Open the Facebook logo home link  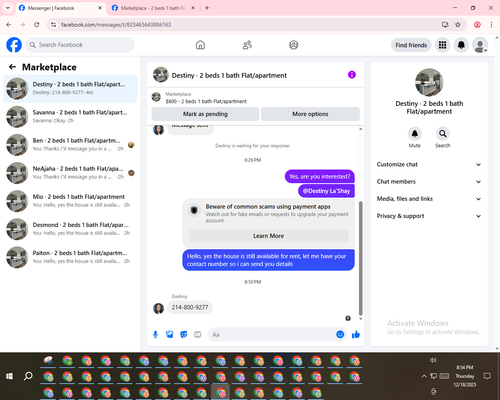pyautogui.click(x=14, y=45)
